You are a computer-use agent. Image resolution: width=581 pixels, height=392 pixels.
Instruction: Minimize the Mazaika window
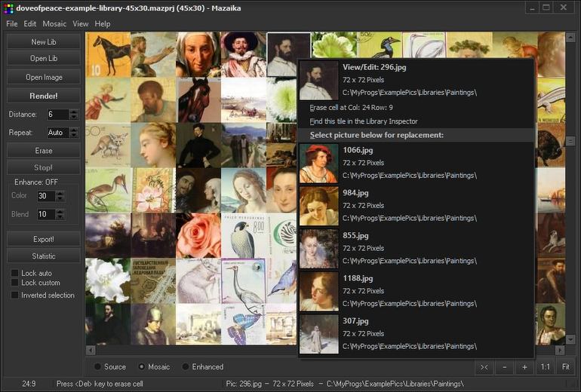pyautogui.click(x=532, y=8)
